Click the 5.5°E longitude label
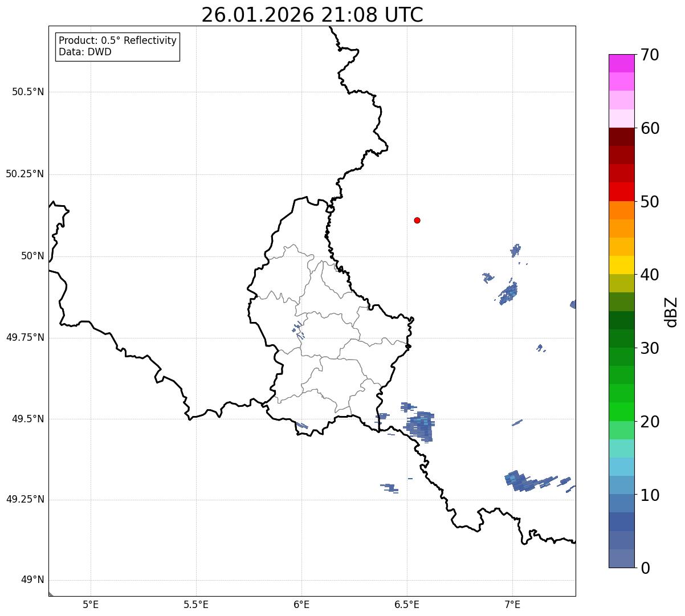Screen dimensions: 685x616 (196, 605)
